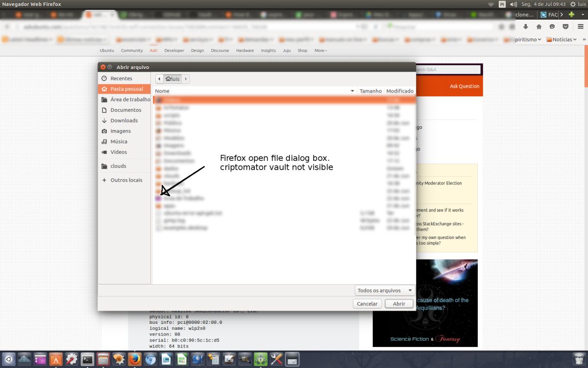Open the Moderator Election link on page
Screen dimensions: 588x368
coord(439,183)
